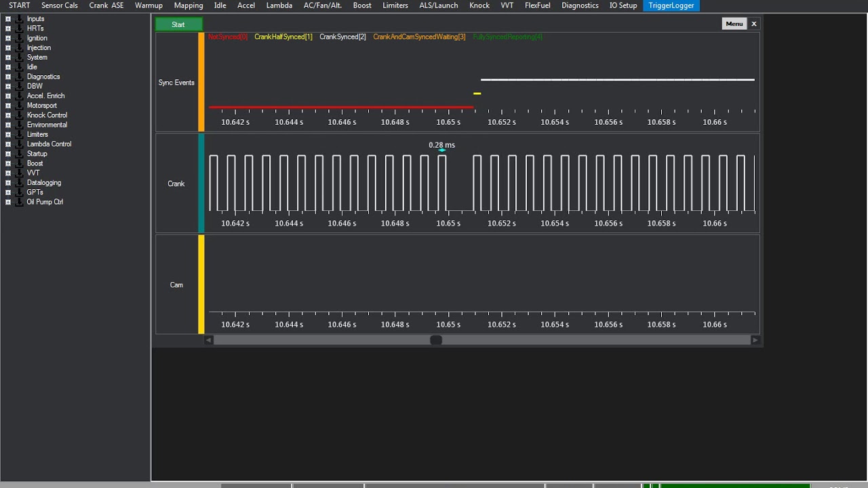Expand the Ignition tree node
Viewport: 868px width, 488px height.
pyautogui.click(x=8, y=38)
